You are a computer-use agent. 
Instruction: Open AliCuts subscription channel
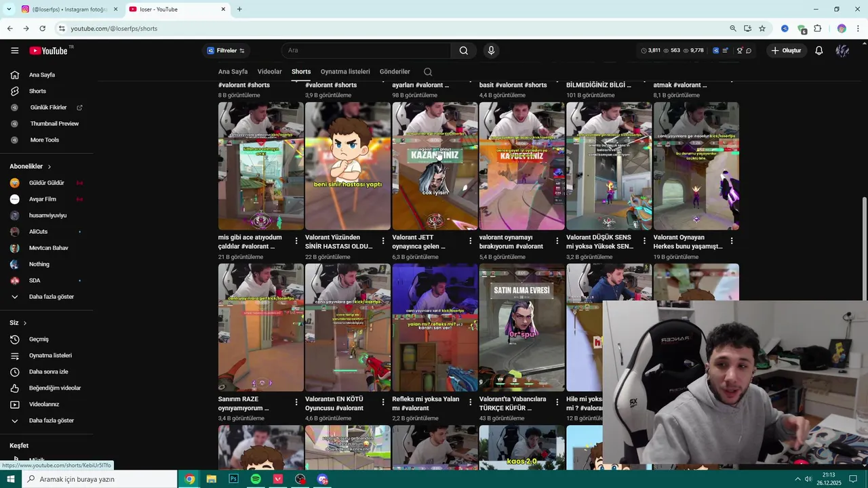pos(38,232)
